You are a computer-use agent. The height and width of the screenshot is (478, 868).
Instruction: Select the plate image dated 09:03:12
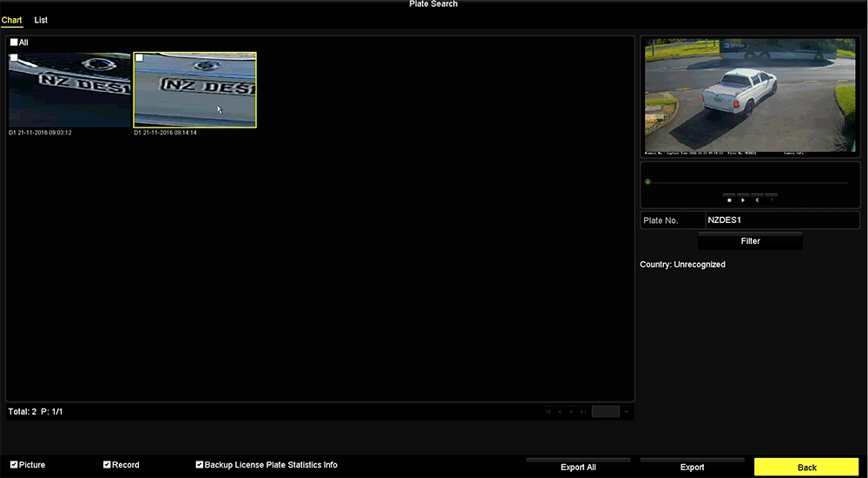coord(69,90)
